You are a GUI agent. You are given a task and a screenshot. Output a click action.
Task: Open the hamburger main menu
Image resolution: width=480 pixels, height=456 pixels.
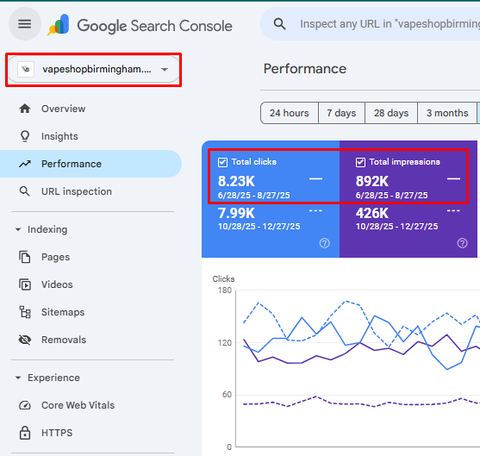25,24
